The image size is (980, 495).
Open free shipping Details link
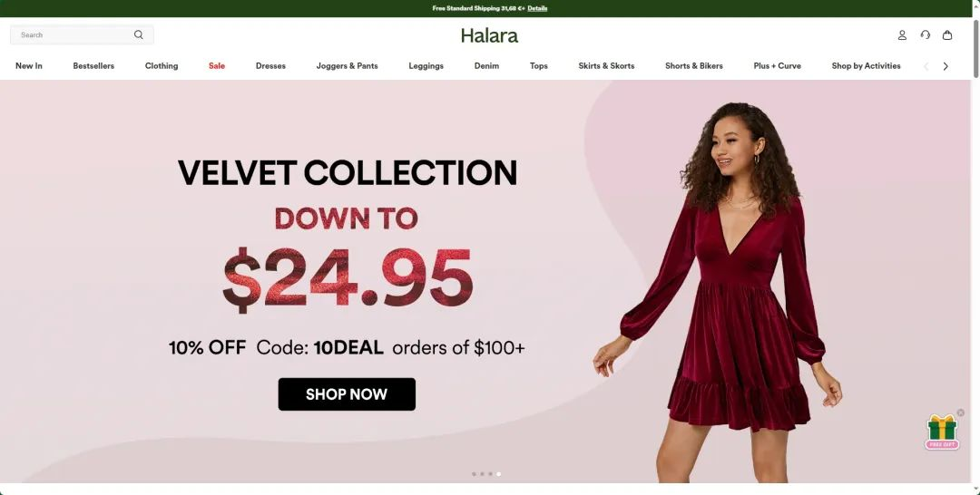537,8
